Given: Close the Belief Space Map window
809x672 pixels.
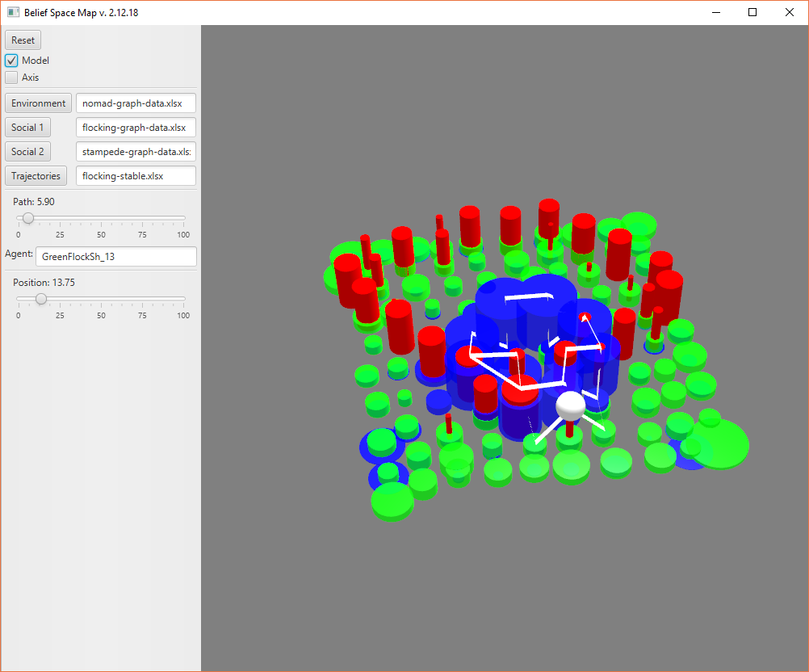Looking at the screenshot, I should [x=789, y=12].
